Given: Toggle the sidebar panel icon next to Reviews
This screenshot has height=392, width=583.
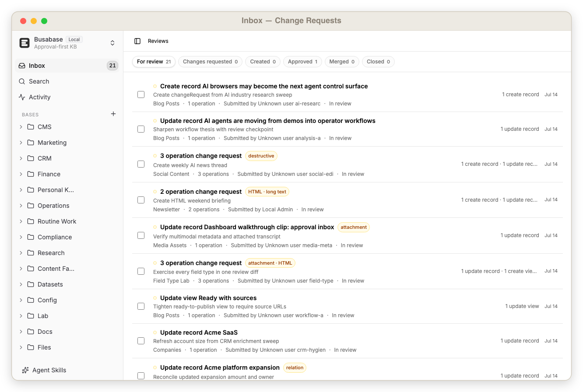Looking at the screenshot, I should click(137, 41).
